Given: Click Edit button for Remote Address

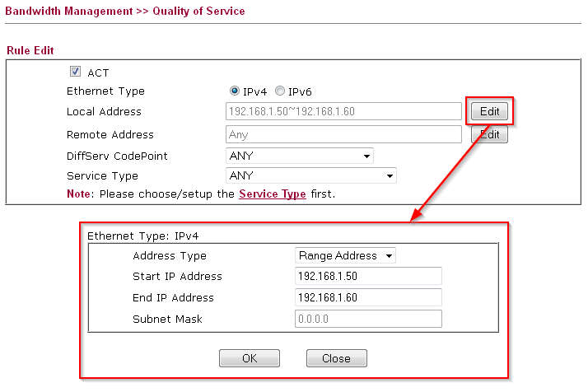Looking at the screenshot, I should [489, 134].
